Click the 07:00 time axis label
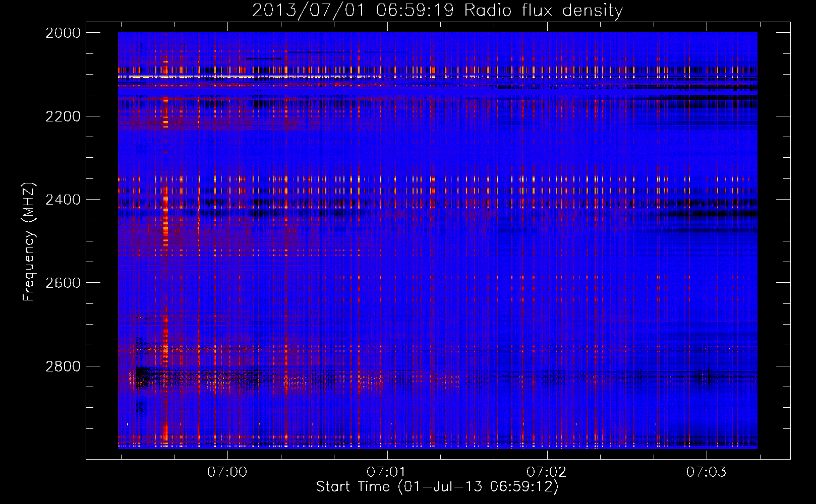This screenshot has width=816, height=504. coord(227,472)
